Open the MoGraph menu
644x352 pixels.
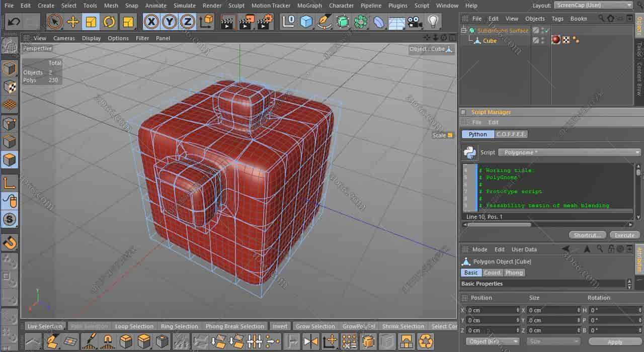309,6
